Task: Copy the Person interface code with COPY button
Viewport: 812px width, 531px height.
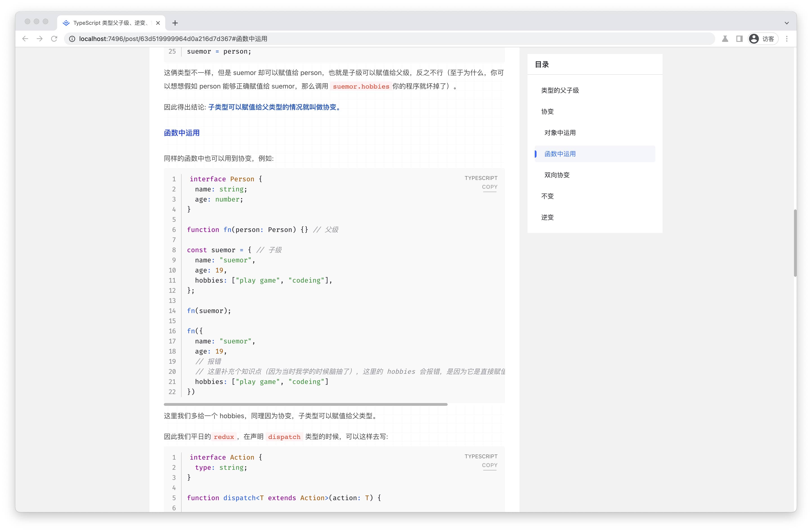Action: click(489, 187)
